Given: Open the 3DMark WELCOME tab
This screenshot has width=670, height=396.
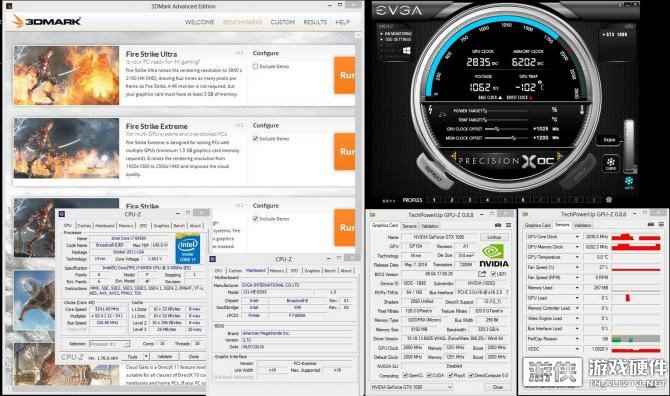Looking at the screenshot, I should point(199,22).
